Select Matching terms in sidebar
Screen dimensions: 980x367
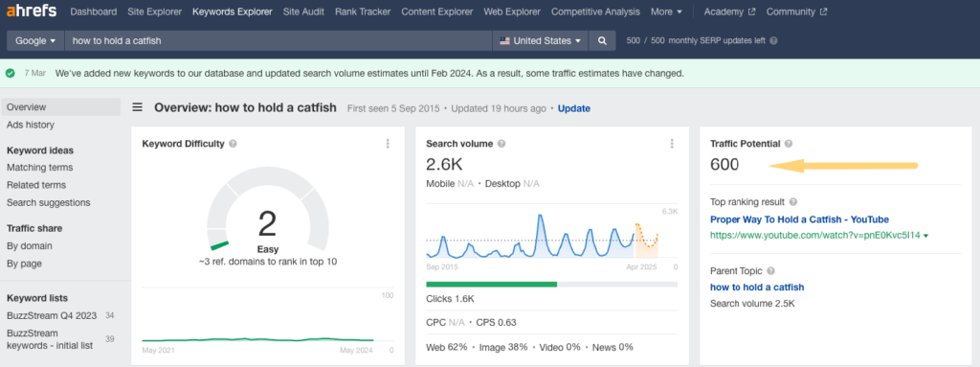[39, 168]
